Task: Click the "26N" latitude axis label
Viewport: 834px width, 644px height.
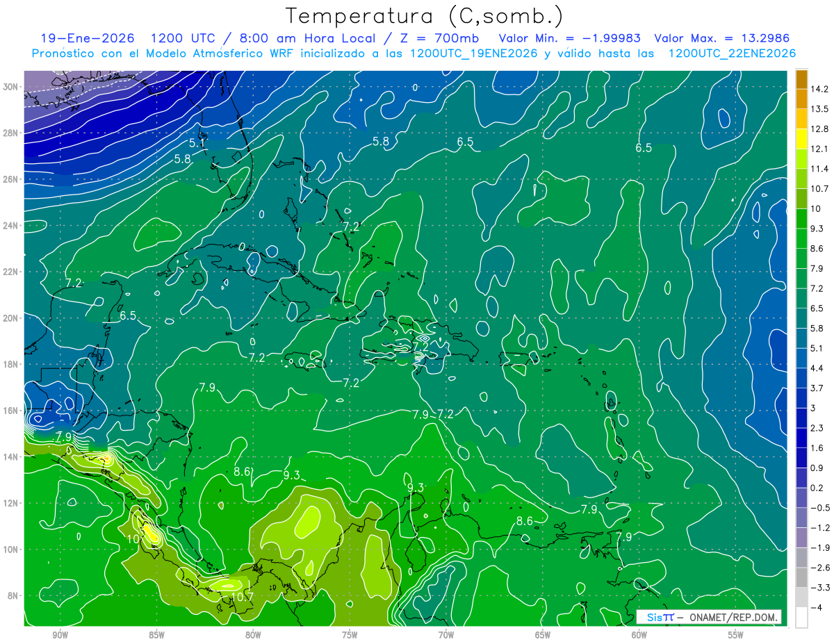Action: pos(12,179)
